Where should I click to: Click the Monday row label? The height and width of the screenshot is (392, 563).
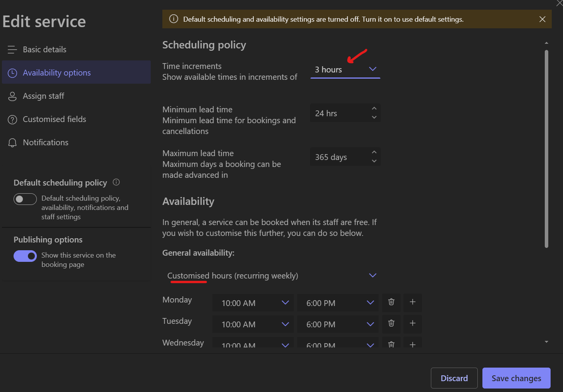177,300
